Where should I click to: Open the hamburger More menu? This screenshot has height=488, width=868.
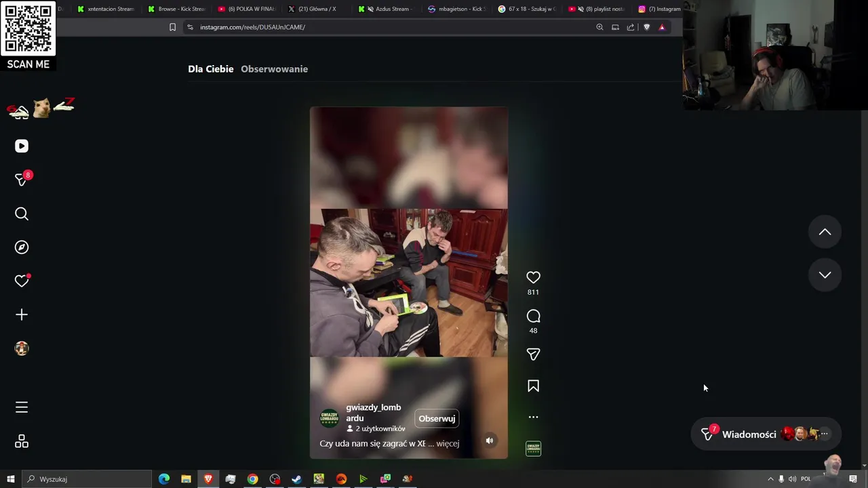point(22,407)
